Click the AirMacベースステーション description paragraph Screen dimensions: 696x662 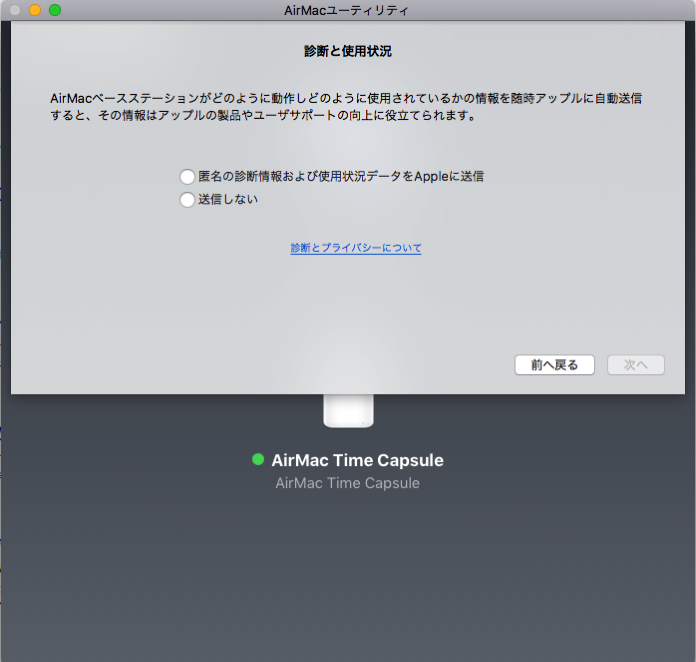[346, 107]
